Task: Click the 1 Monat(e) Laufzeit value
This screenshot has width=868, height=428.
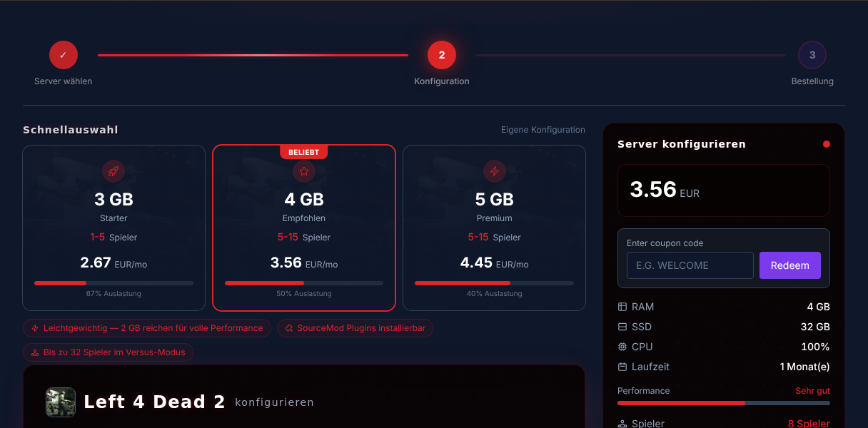Action: click(x=804, y=367)
